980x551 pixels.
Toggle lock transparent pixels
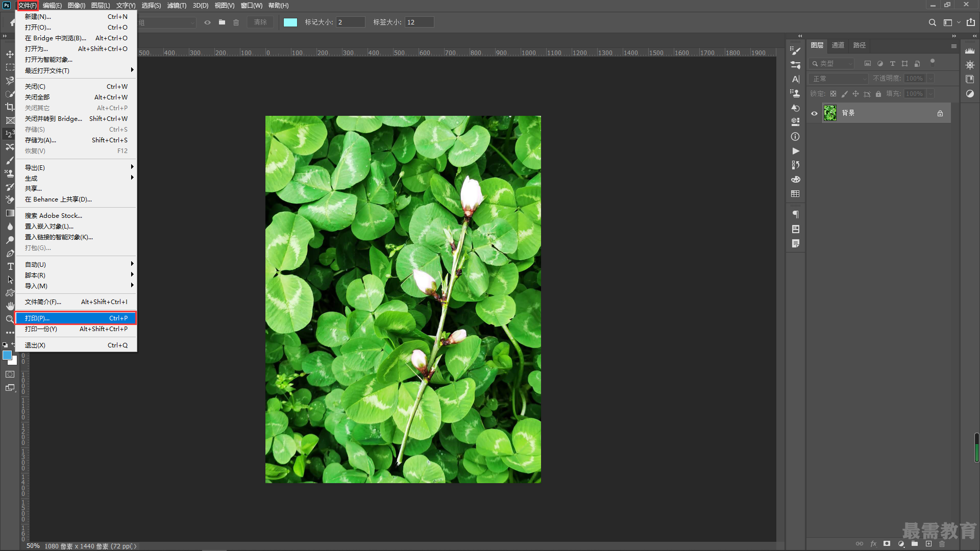[833, 94]
